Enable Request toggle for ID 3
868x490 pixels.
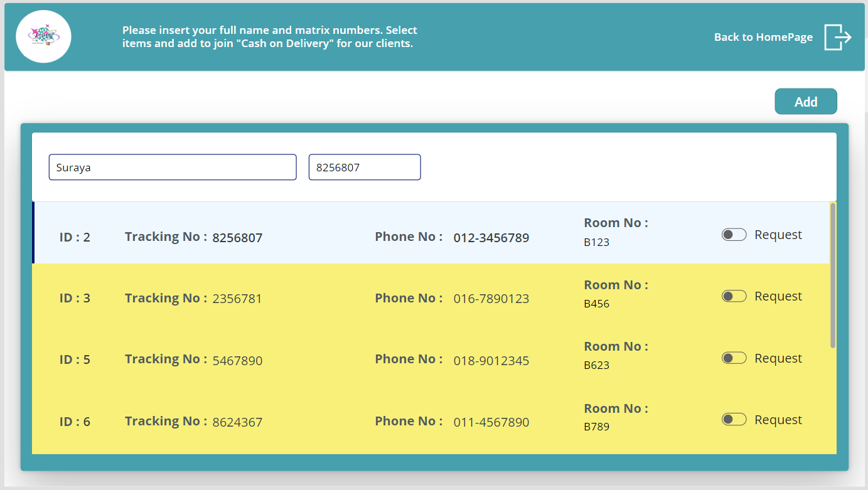pos(734,296)
